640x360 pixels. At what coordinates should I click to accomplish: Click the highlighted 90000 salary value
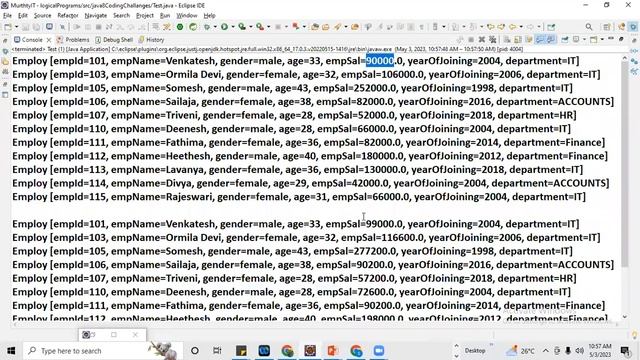click(380, 61)
